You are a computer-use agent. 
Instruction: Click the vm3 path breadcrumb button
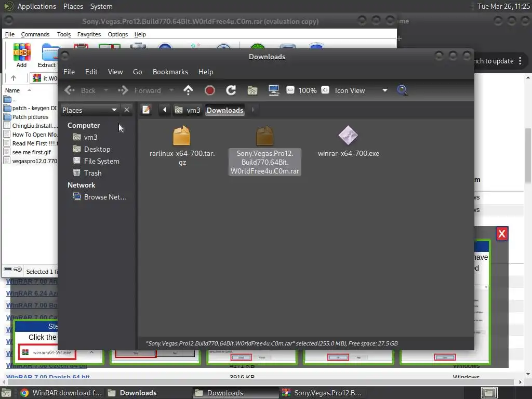click(x=188, y=110)
